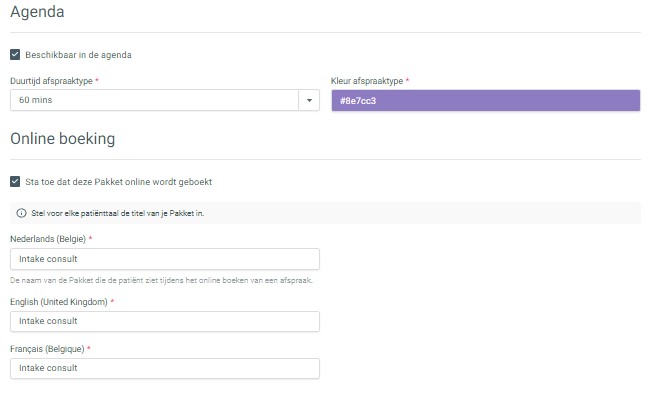
Task: Open the purple #8e7cc3 color picker
Action: (x=486, y=100)
